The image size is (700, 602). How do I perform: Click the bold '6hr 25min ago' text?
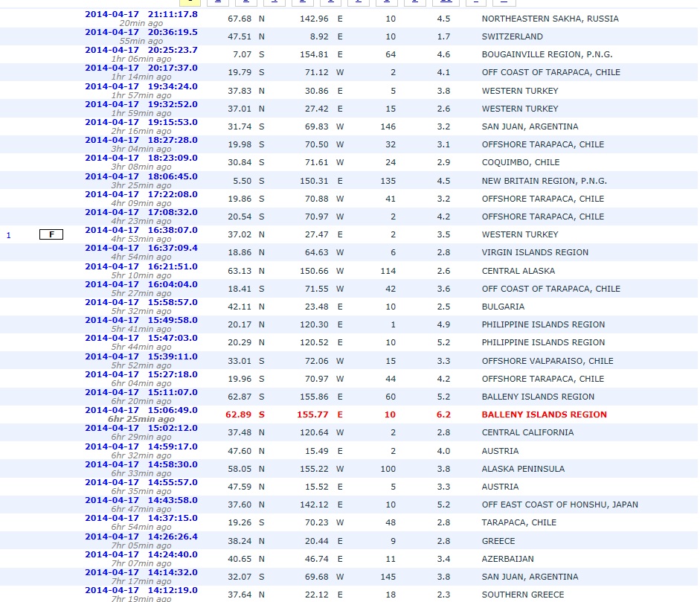click(141, 420)
